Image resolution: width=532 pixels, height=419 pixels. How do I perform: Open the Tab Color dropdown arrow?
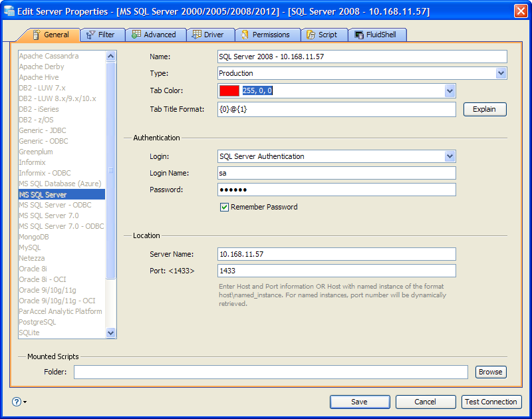point(450,90)
